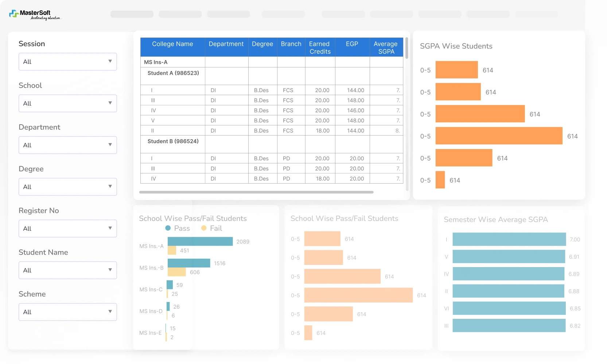Click the horizontal scrollbar below the table
Viewport: 607px width, 364px height.
pyautogui.click(x=256, y=192)
